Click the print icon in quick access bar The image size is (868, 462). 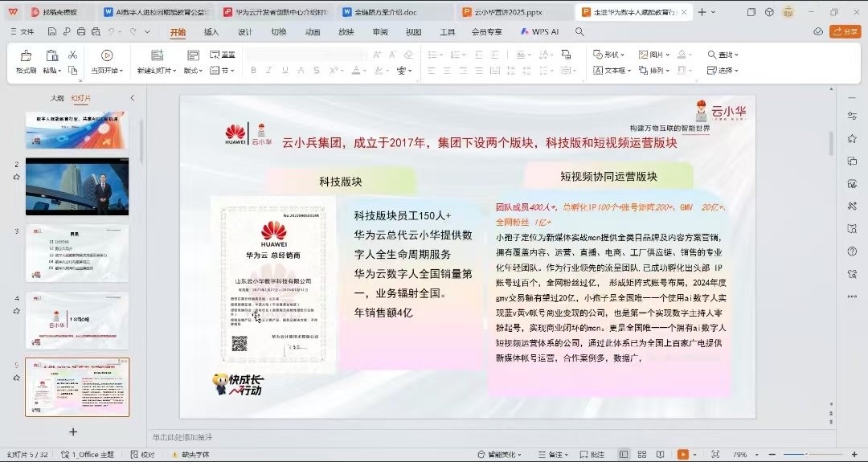(81, 32)
